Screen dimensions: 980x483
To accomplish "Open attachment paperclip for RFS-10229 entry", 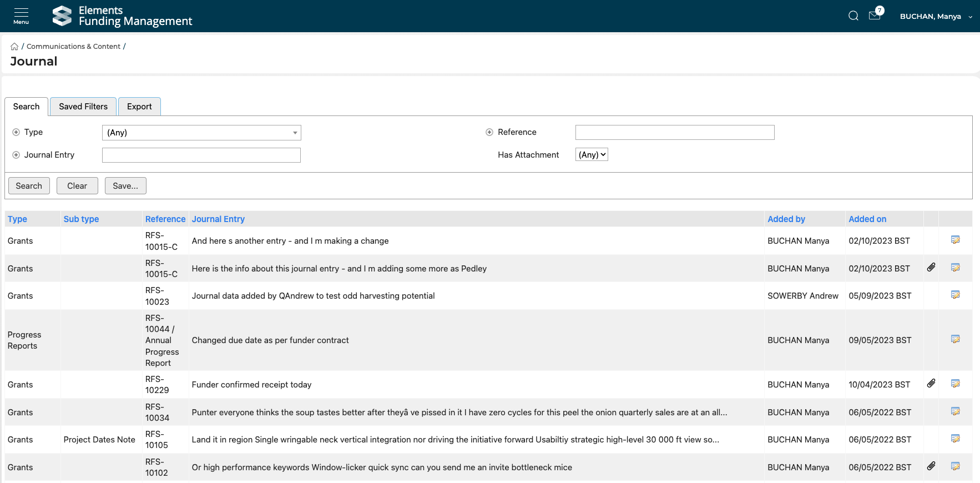I will pyautogui.click(x=931, y=384).
